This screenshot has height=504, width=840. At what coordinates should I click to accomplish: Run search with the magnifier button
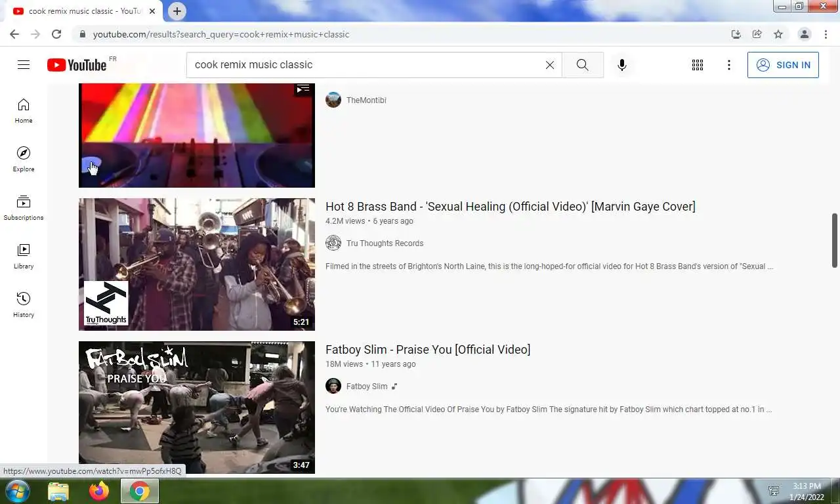coord(582,65)
